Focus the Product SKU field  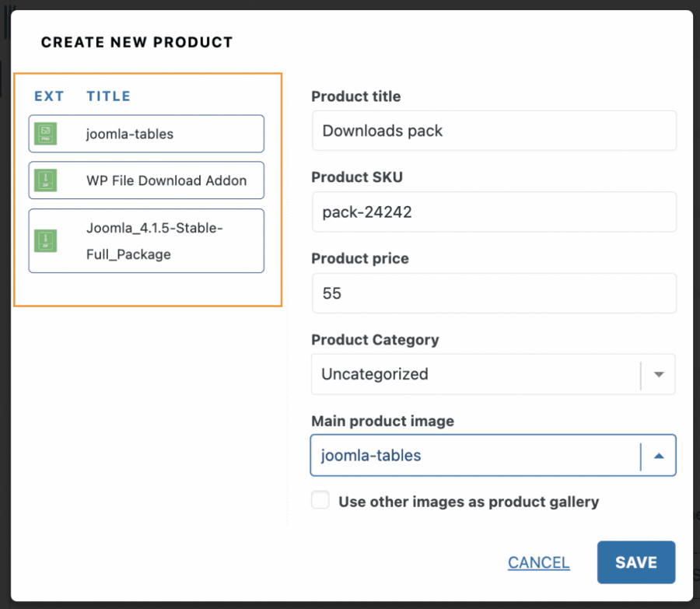[x=494, y=212]
